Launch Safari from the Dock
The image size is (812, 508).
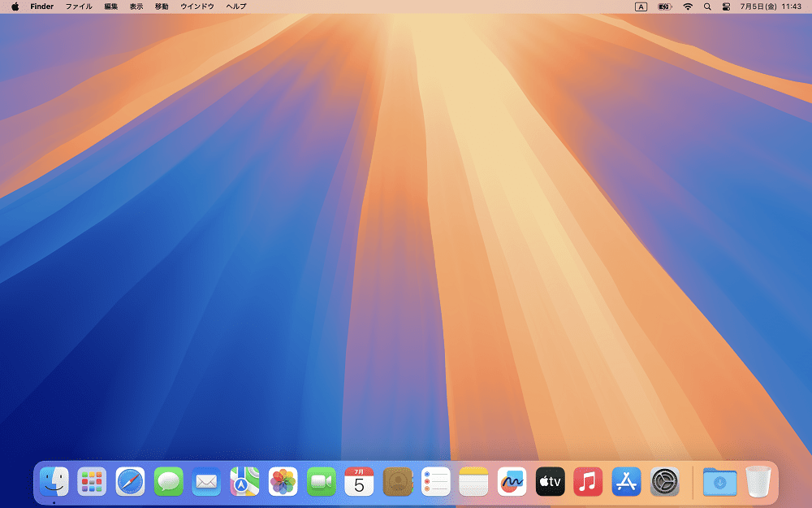[130, 481]
